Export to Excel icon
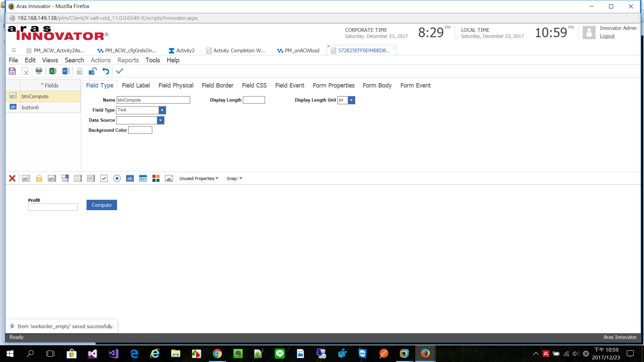The image size is (644, 362). click(x=53, y=71)
